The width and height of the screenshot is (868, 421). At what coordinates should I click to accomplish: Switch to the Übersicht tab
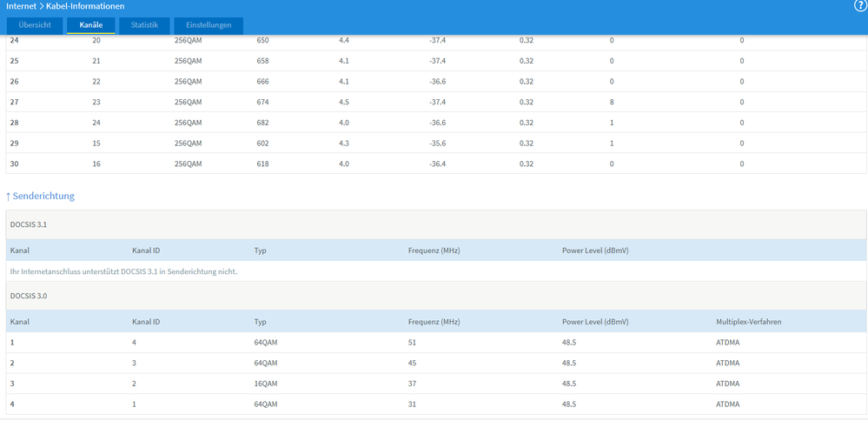click(35, 25)
